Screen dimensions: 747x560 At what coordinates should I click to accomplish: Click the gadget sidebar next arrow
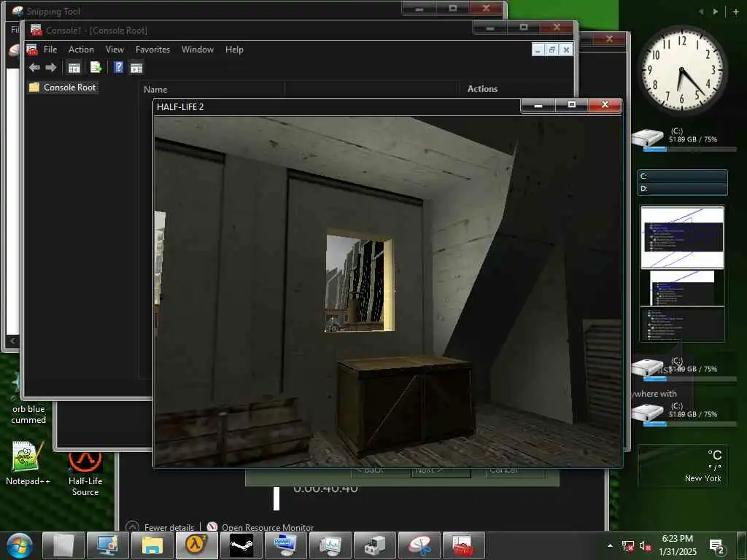coord(716,12)
